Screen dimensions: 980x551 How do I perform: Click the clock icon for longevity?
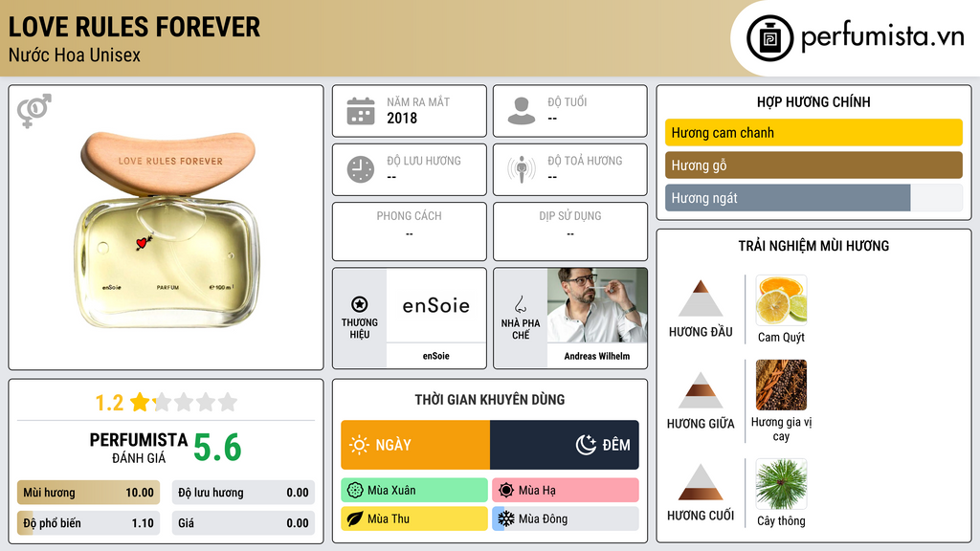point(361,169)
